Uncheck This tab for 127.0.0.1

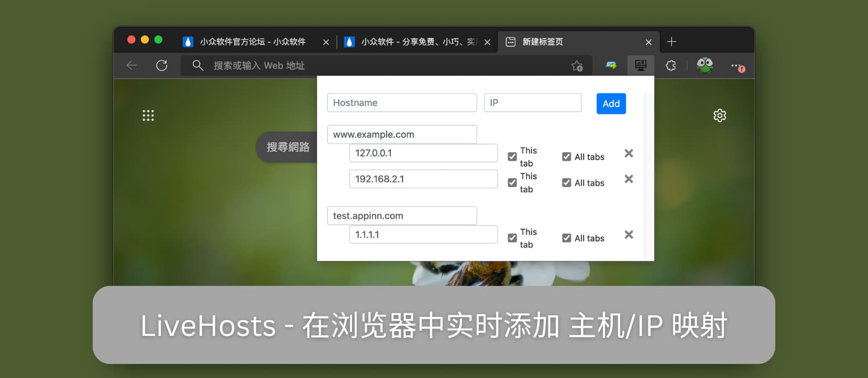pyautogui.click(x=512, y=157)
